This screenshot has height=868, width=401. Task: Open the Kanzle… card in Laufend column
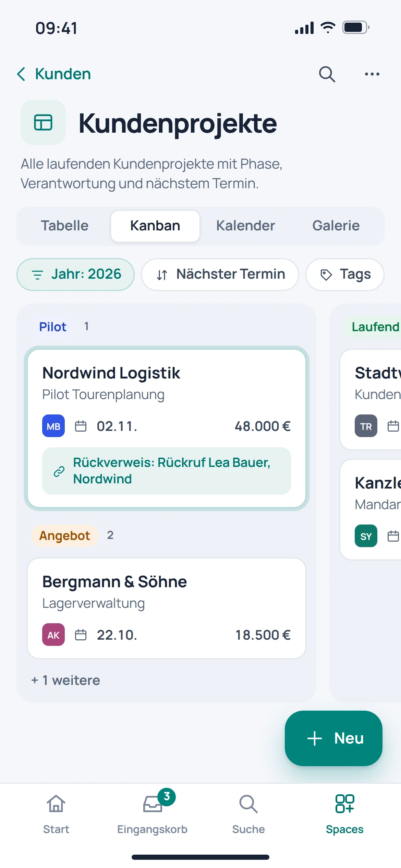click(x=371, y=509)
